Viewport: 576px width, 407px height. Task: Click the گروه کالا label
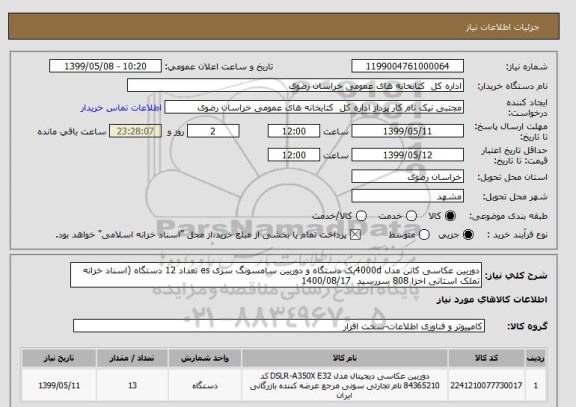point(528,326)
